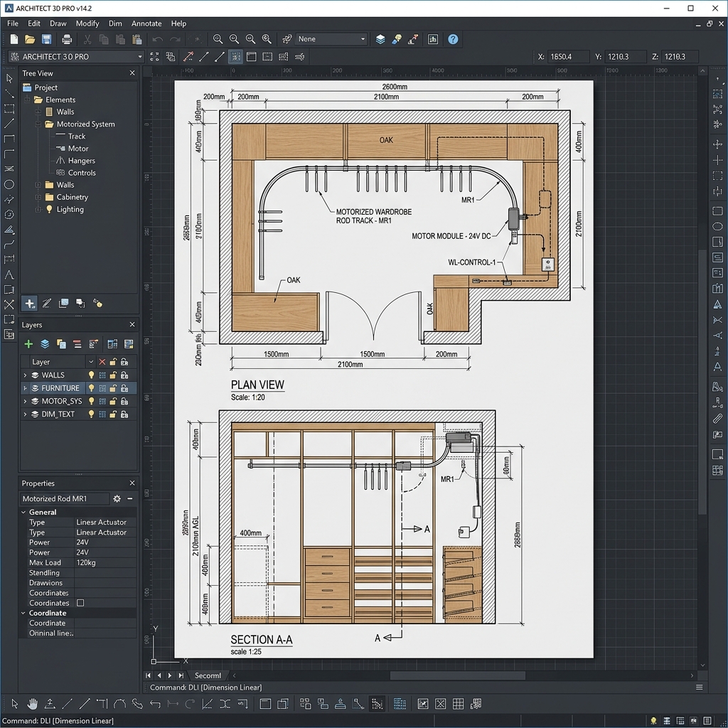The width and height of the screenshot is (728, 728).
Task: Expand the Cabinetry tree folder
Action: 38,198
